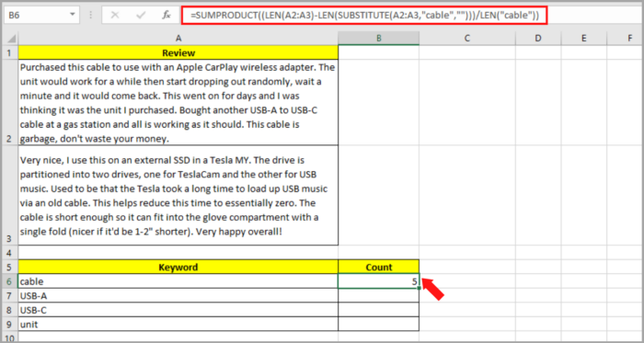Click the yellow Count header cell
This screenshot has height=343, width=644.
point(379,267)
